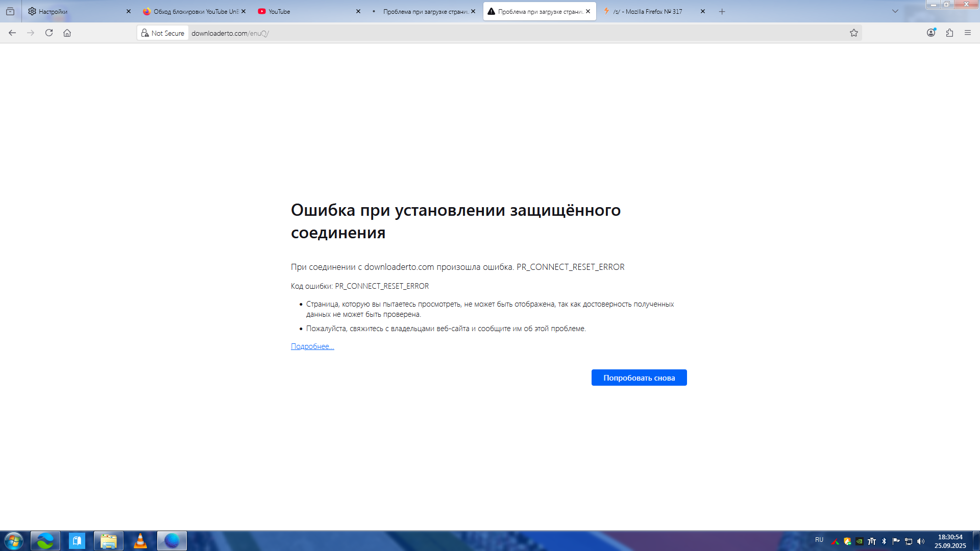Open the Подробнее… link
Viewport: 980px width, 551px height.
[x=312, y=346]
